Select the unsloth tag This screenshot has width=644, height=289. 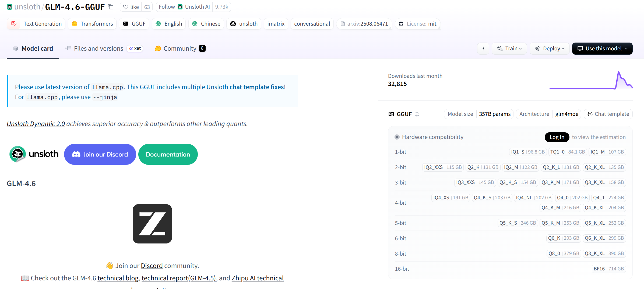[x=244, y=24]
